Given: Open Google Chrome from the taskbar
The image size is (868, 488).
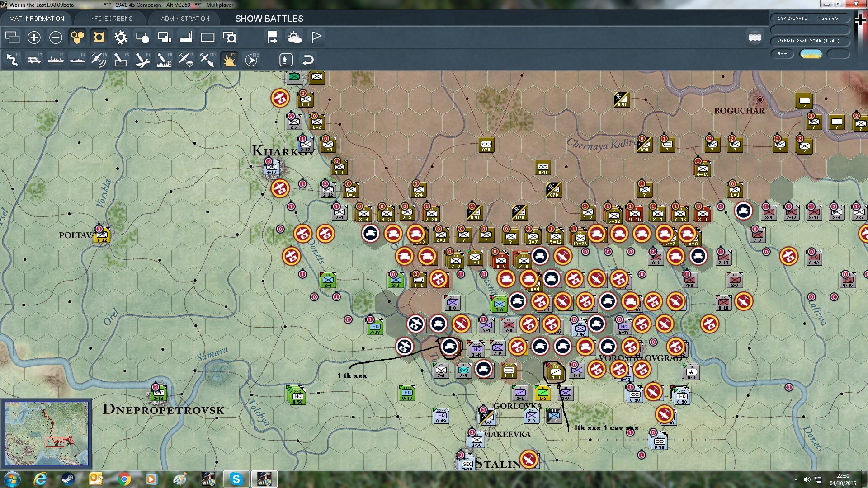Looking at the screenshot, I should pos(124,479).
